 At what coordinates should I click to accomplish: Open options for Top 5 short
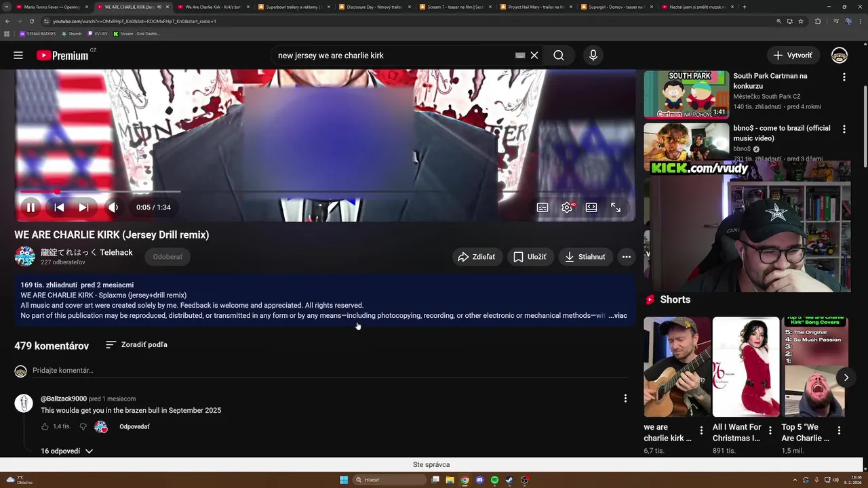(x=839, y=430)
